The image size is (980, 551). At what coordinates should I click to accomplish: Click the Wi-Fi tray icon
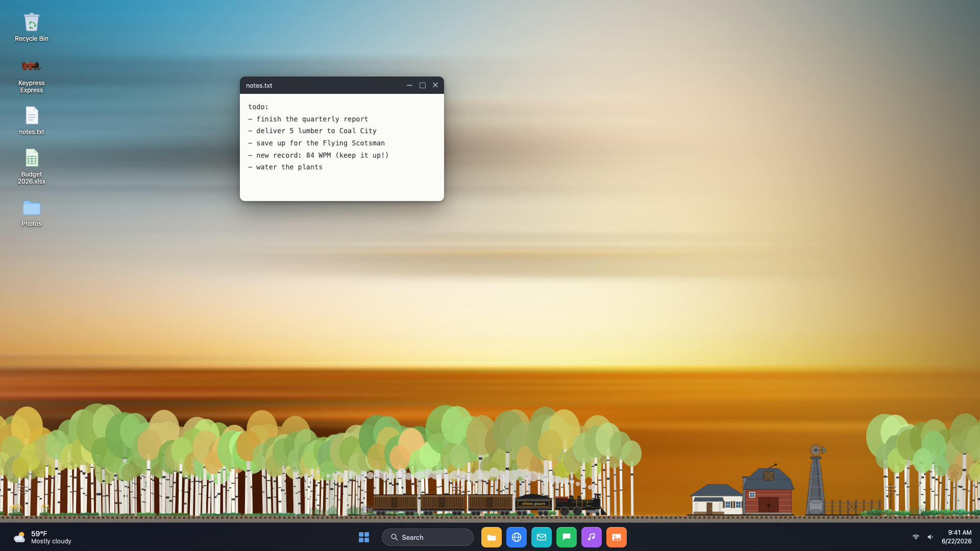click(916, 537)
